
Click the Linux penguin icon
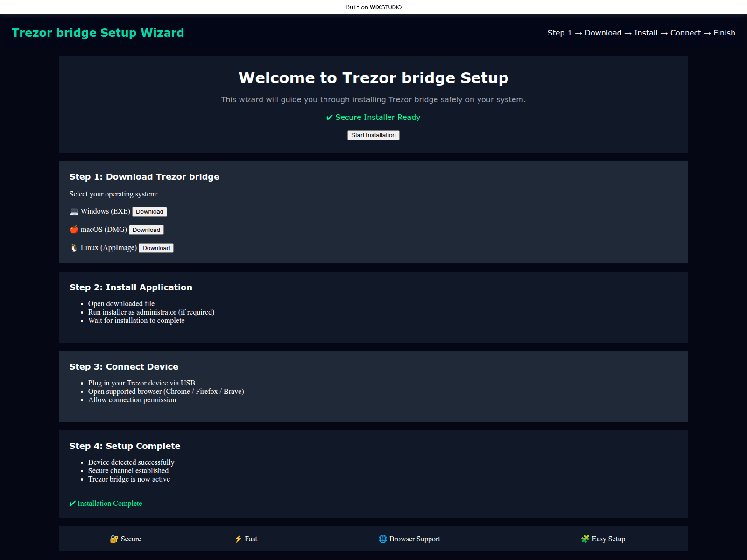pos(74,248)
